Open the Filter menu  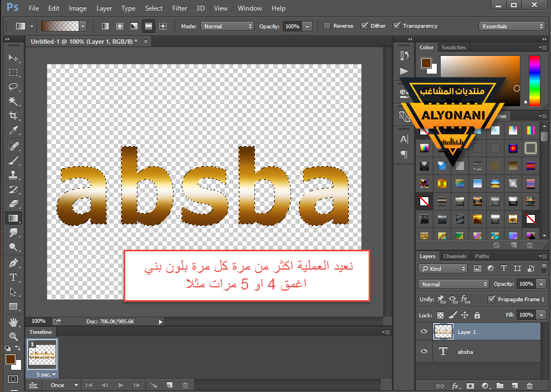click(x=180, y=8)
